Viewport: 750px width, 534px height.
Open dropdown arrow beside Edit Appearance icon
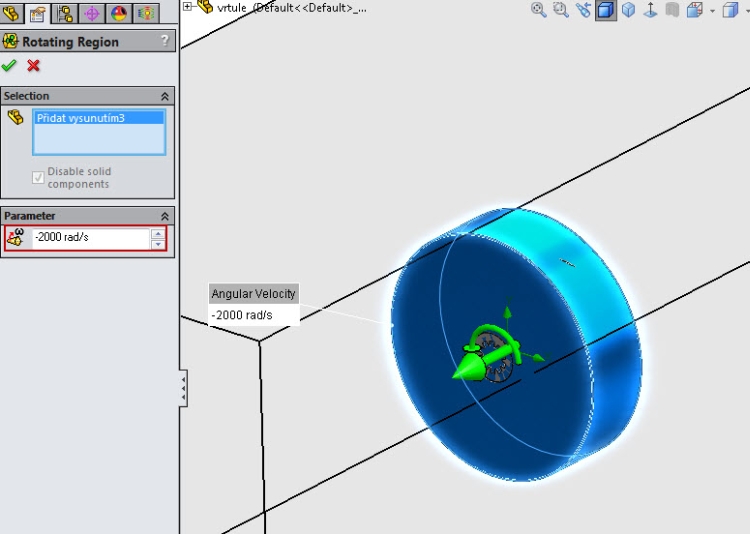click(x=712, y=11)
